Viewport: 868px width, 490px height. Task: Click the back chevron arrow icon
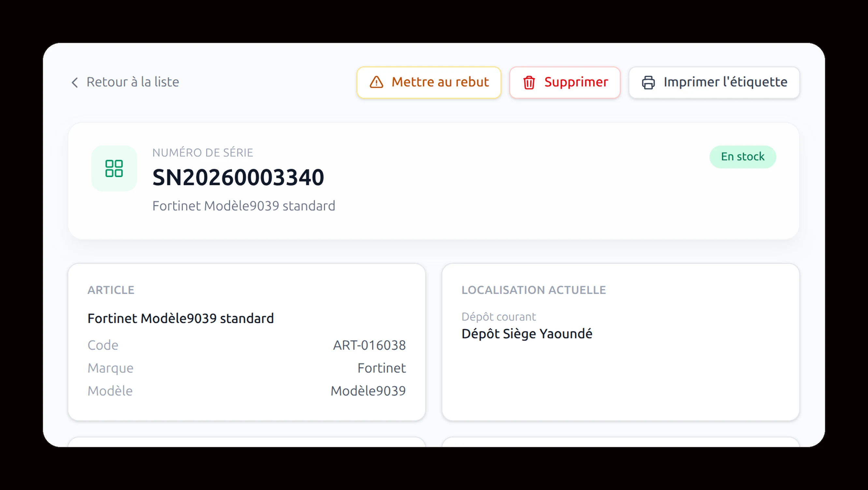(x=75, y=82)
